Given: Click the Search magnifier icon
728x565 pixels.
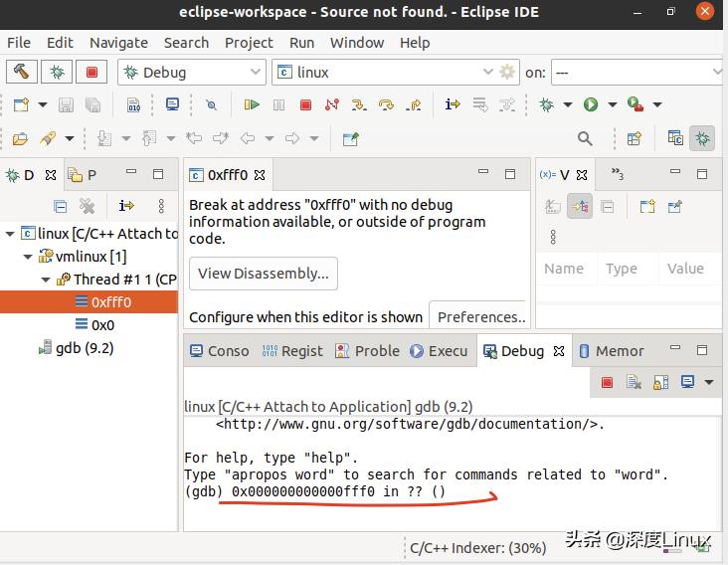Looking at the screenshot, I should 585,139.
